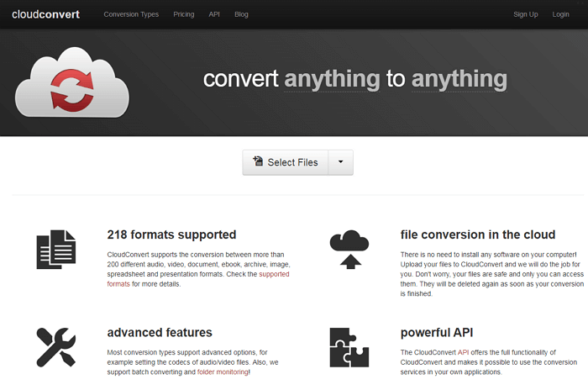Click the puzzle piece API icon
588x390 pixels.
click(x=349, y=346)
